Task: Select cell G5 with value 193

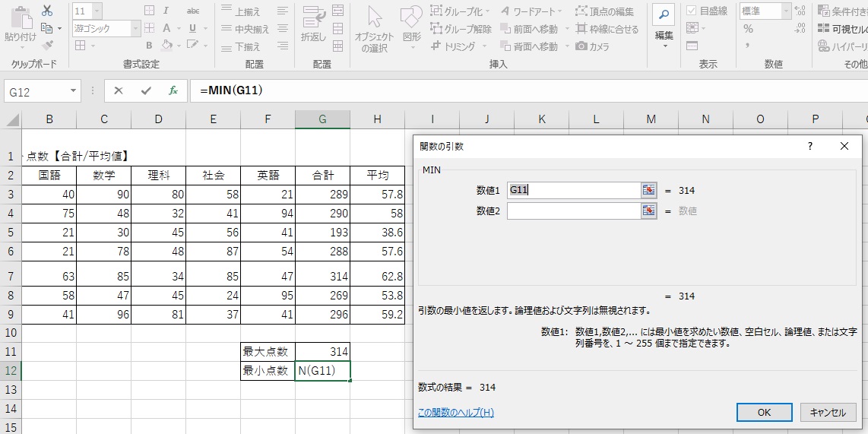Action: tap(323, 233)
